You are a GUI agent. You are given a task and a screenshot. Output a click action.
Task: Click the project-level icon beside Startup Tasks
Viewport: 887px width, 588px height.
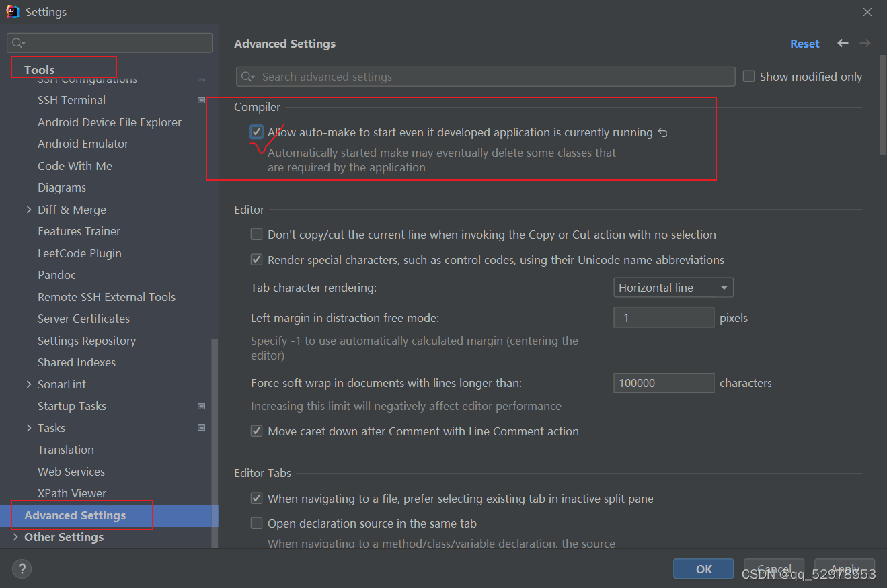pyautogui.click(x=201, y=406)
